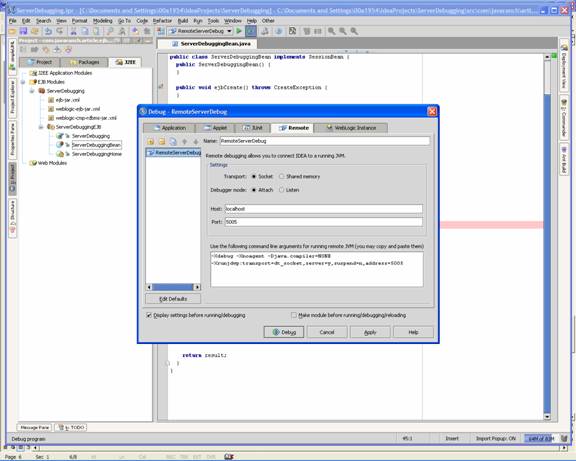
Task: Click the configuration list horizontal scrollbar
Action: (x=173, y=287)
